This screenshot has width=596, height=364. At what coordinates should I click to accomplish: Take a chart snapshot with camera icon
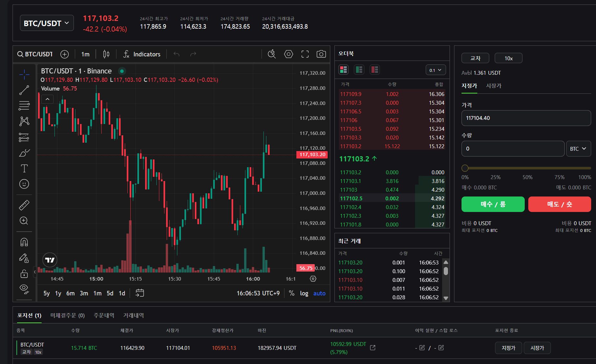coord(321,54)
